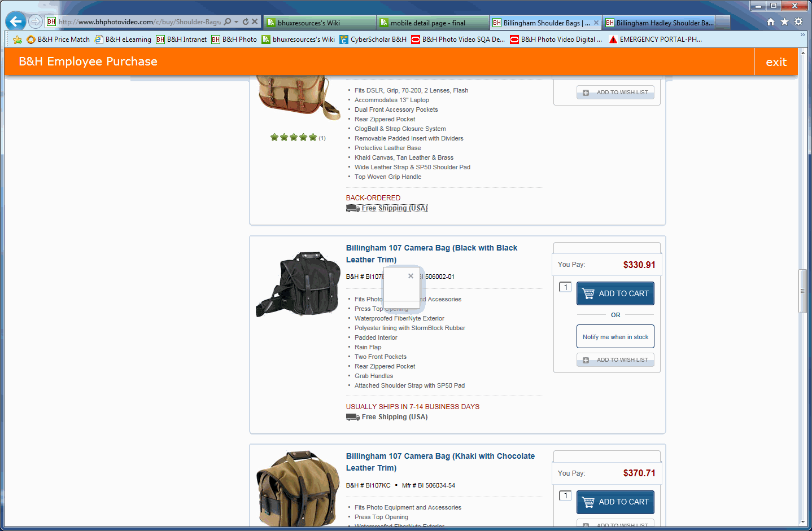Viewport: 812px width, 531px height.
Task: Click the add to favorites bar star icon
Action: click(18, 40)
